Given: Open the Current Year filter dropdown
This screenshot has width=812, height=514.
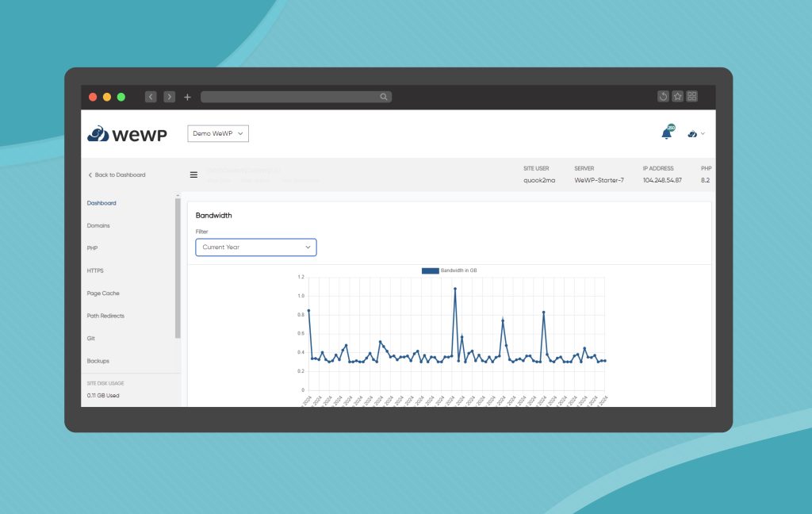Looking at the screenshot, I should (x=255, y=247).
